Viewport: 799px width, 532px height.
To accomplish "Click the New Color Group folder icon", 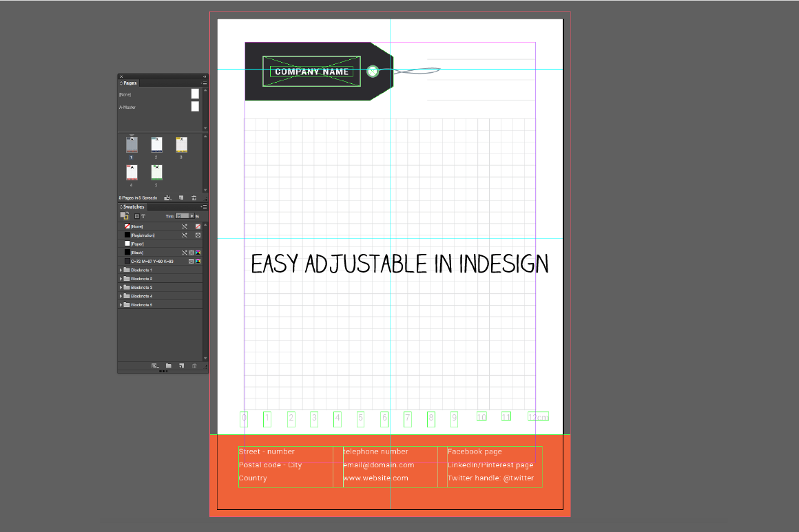I will point(168,366).
